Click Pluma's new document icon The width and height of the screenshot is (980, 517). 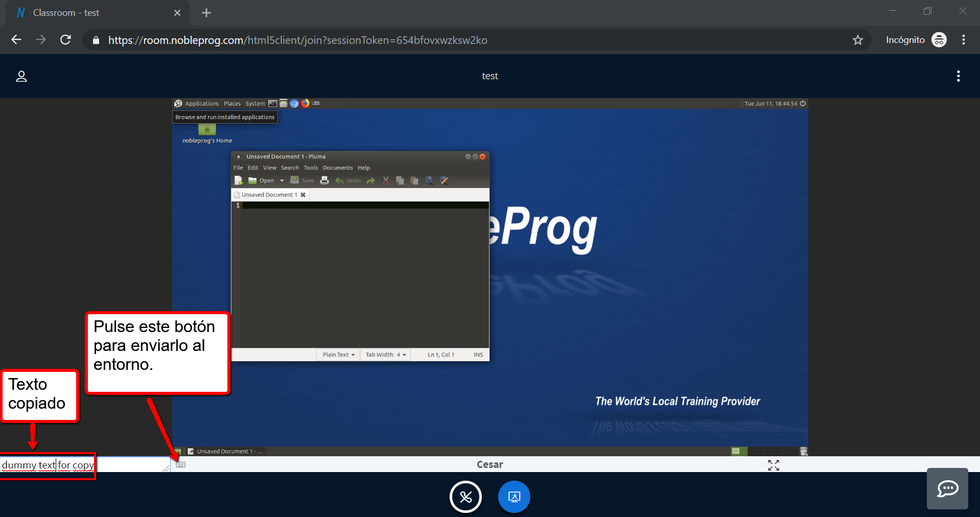click(x=239, y=180)
